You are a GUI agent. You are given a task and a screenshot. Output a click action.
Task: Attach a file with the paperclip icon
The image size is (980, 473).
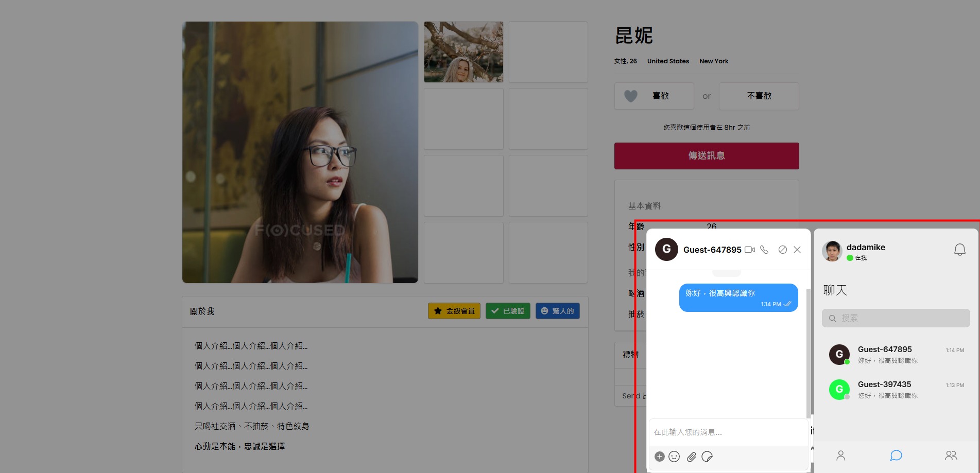point(691,457)
